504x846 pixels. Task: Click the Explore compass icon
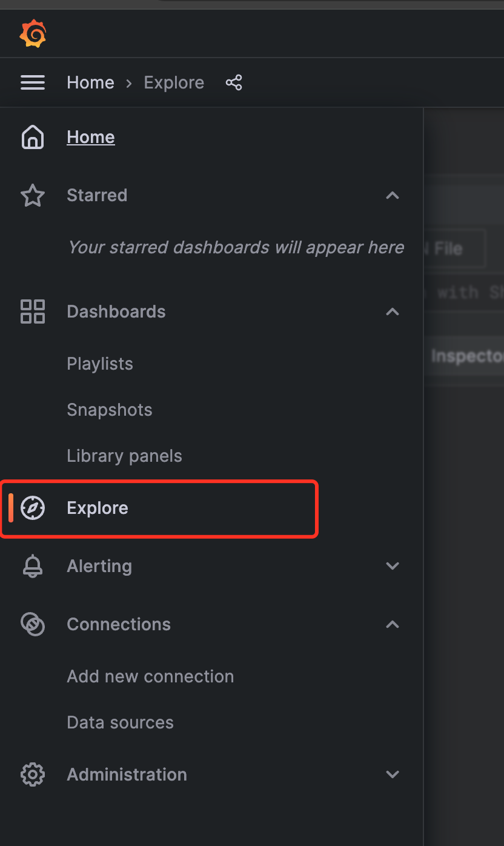tap(33, 508)
